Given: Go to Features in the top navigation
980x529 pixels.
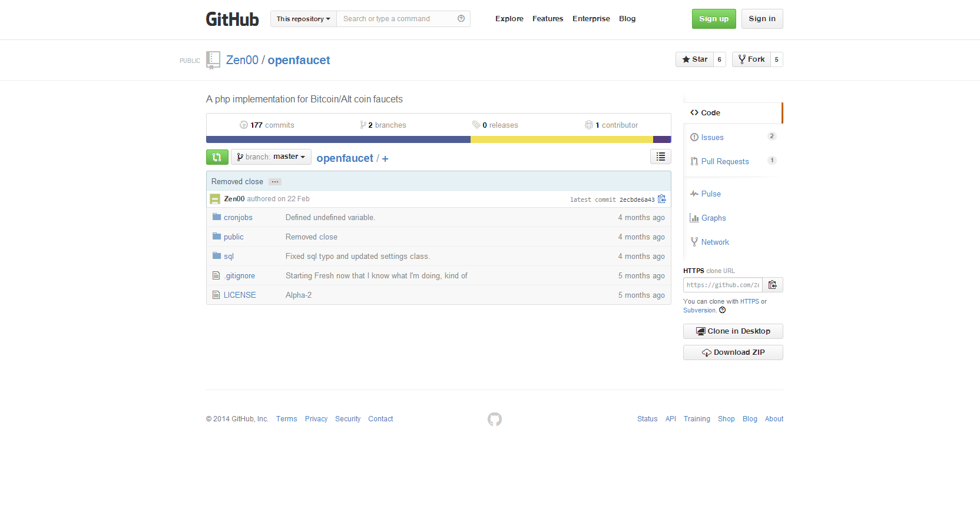Looking at the screenshot, I should click(548, 19).
